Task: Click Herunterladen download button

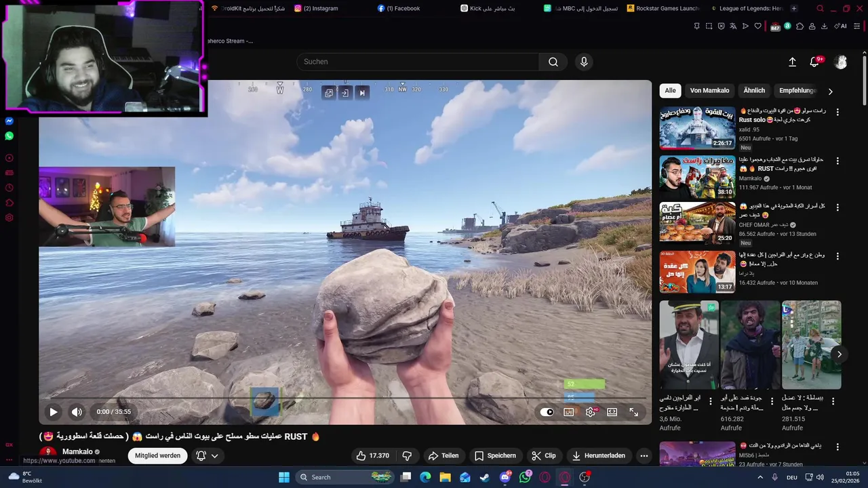Action: click(x=599, y=455)
